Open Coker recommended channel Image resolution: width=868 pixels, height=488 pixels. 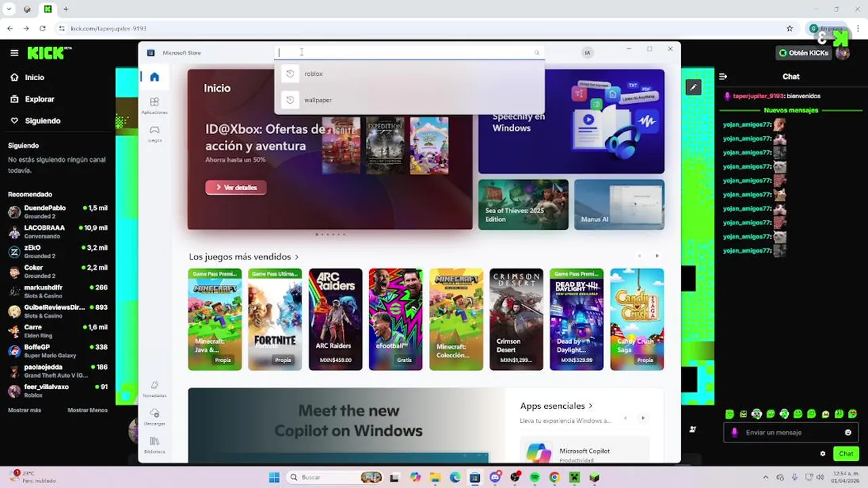point(58,271)
